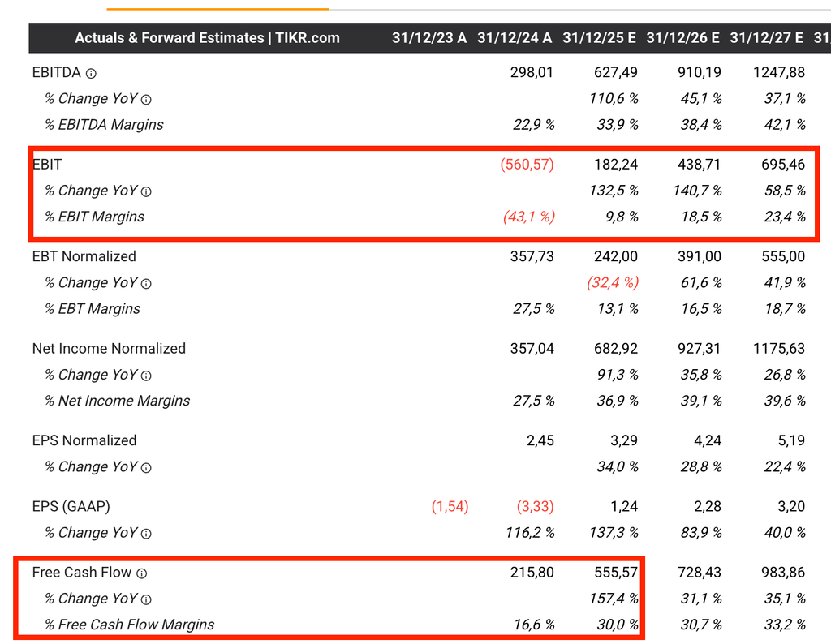Click the Net Income Normalized row label
This screenshot has width=831, height=644.
(x=109, y=349)
